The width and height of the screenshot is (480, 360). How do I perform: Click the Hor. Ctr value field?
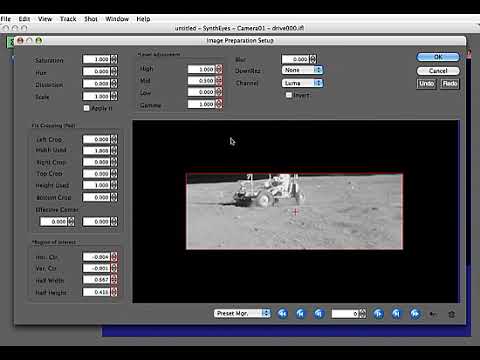click(97, 257)
